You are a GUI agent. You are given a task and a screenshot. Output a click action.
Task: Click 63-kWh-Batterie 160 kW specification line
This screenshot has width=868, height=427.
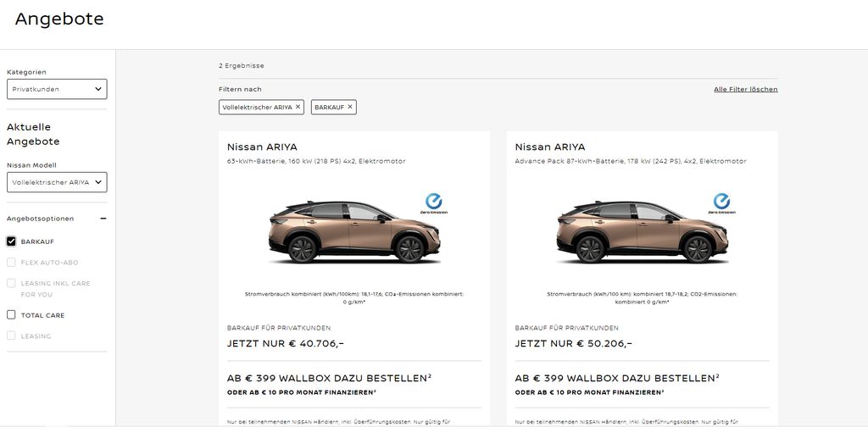coord(316,162)
